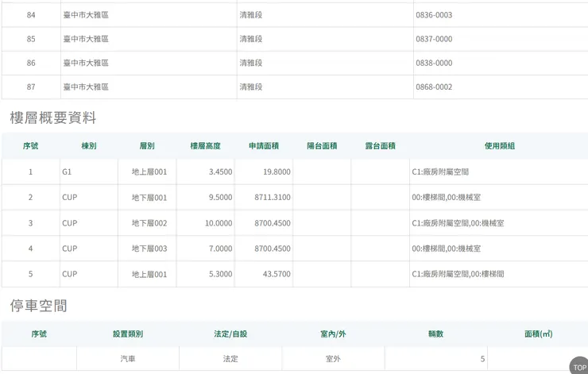Select land row cell 0837-0000
The width and height of the screenshot is (588, 374).
501,39
